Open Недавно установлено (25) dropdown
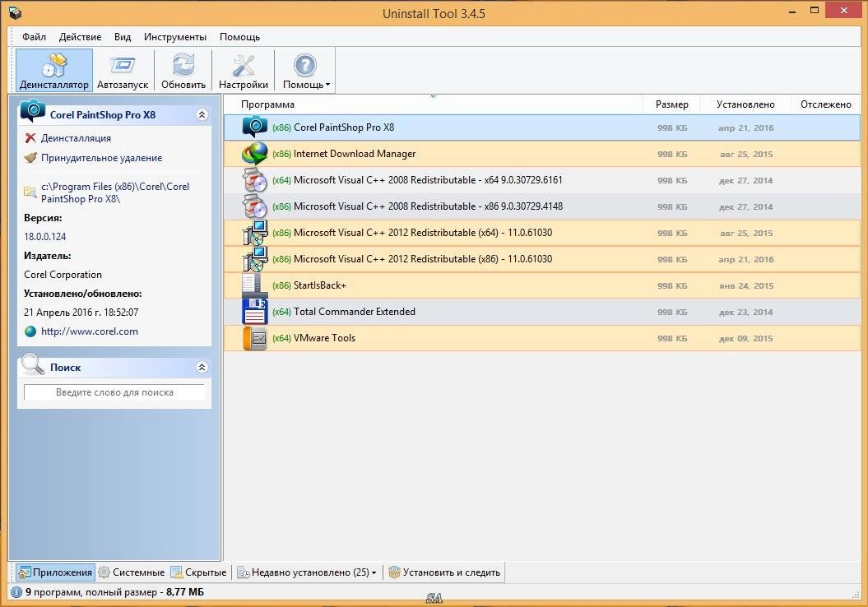The width and height of the screenshot is (868, 607). (x=307, y=572)
